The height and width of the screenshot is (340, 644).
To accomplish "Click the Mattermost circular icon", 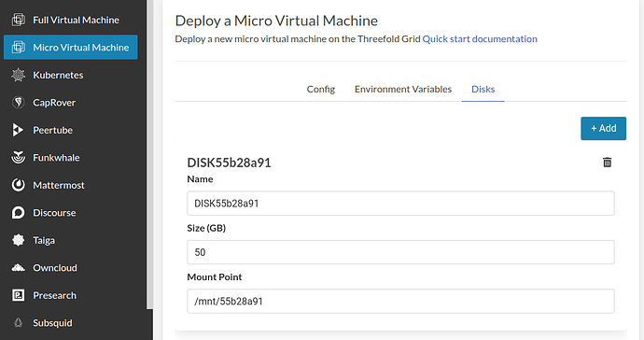I will coord(18,185).
